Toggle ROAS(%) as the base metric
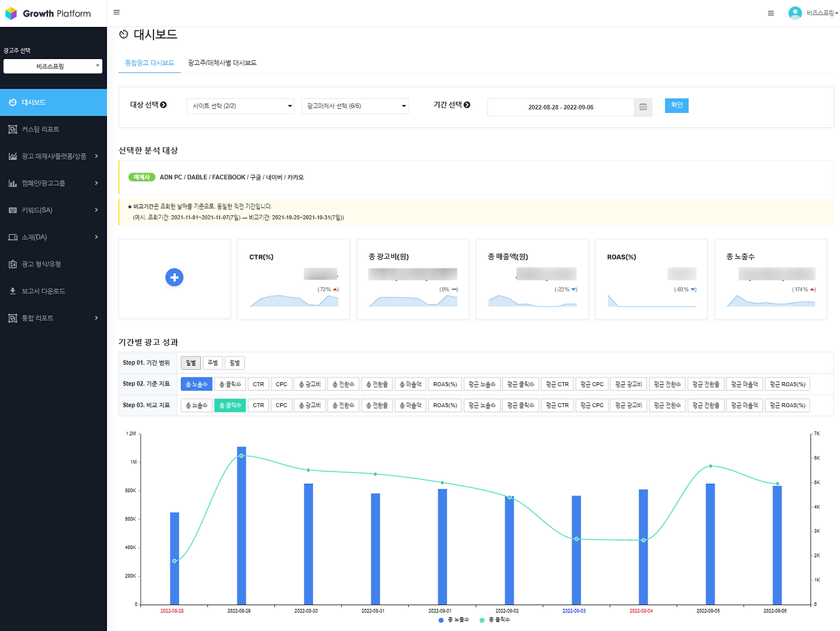Screen dimensions: 840x631 (x=445, y=383)
